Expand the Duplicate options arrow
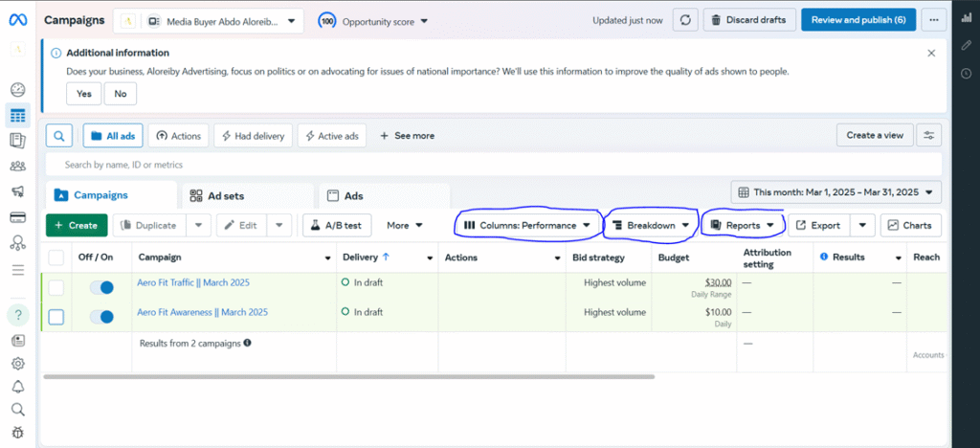The height and width of the screenshot is (448, 980). pyautogui.click(x=198, y=226)
